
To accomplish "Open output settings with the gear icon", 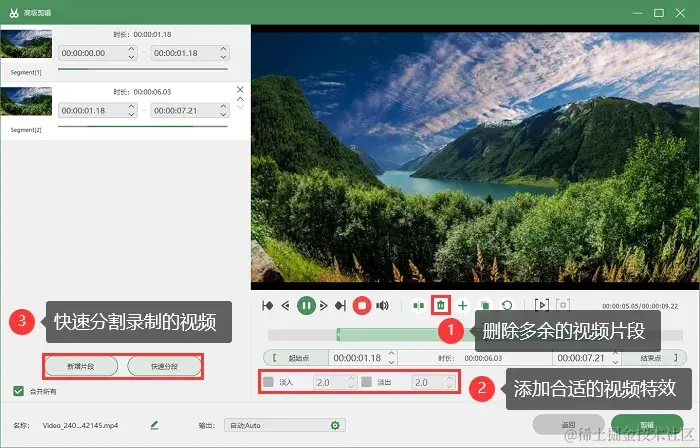I will [335, 425].
